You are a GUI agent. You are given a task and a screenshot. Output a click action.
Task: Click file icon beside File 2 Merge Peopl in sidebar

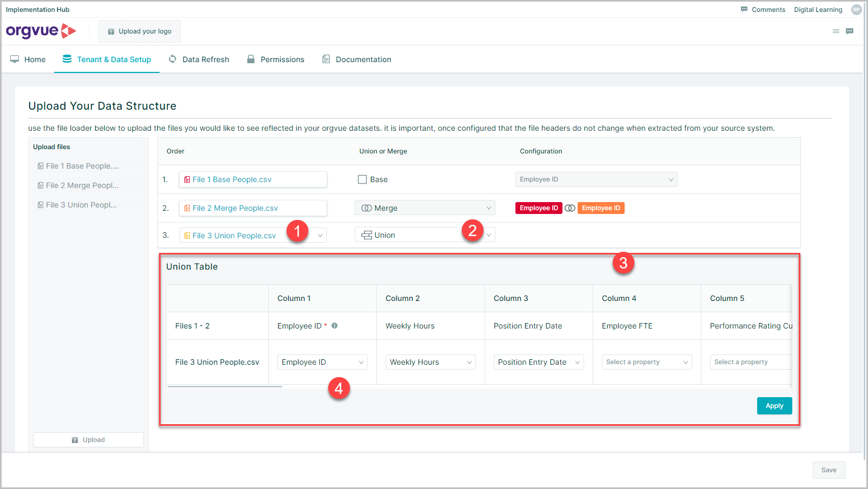coord(41,185)
